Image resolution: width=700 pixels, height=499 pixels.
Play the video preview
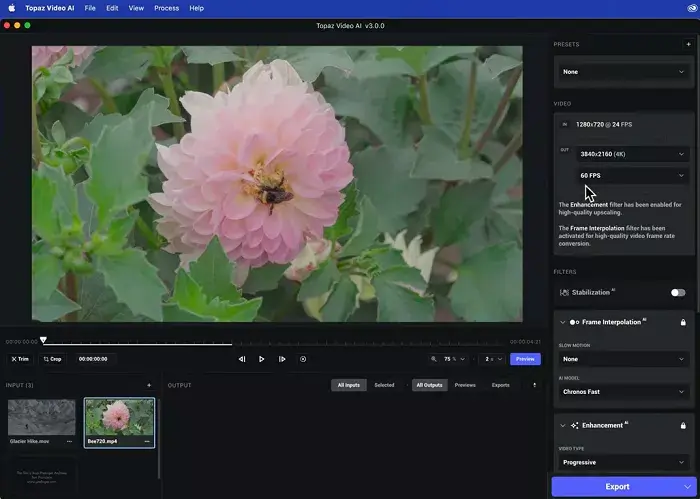click(262, 359)
